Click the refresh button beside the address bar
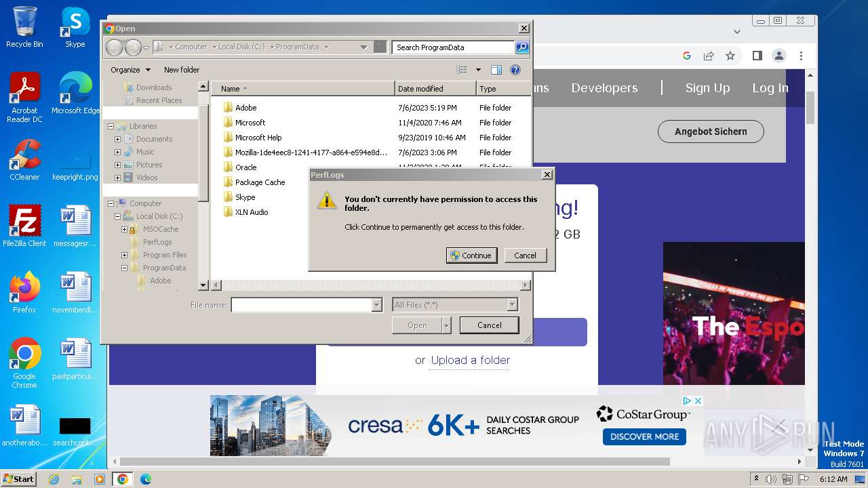Screen dimensions: 868x488 (x=380, y=47)
